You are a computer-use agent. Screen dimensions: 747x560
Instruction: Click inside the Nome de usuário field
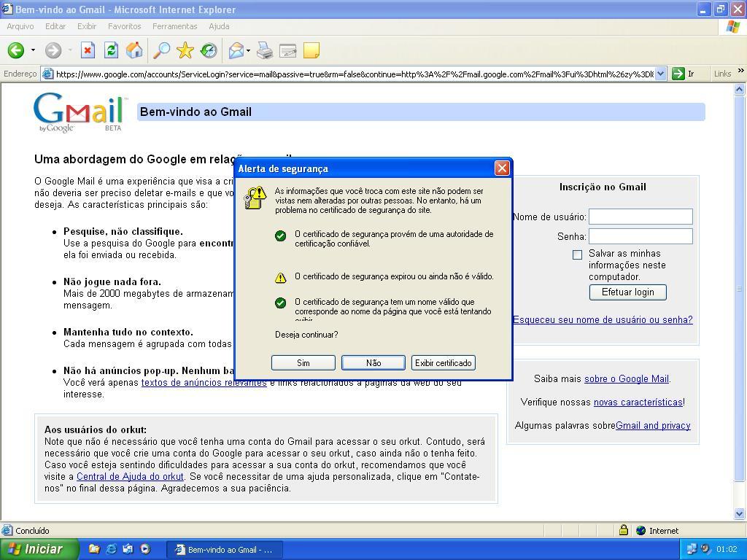[640, 217]
